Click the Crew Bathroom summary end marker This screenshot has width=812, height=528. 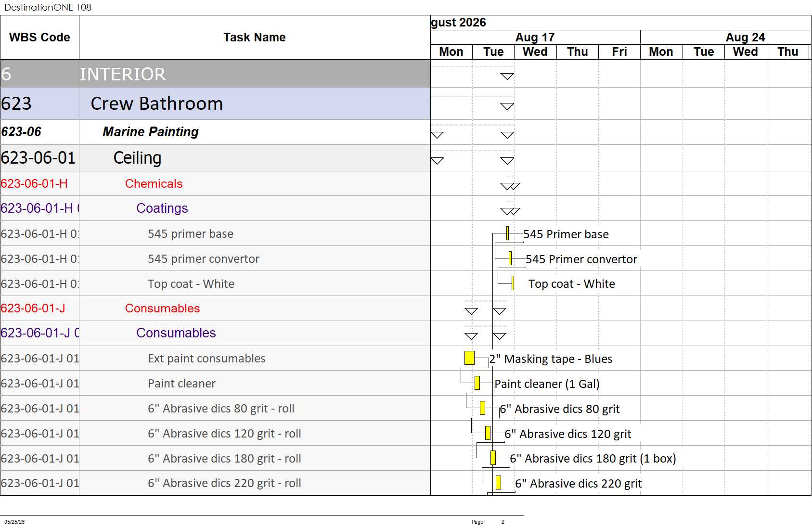(x=507, y=106)
